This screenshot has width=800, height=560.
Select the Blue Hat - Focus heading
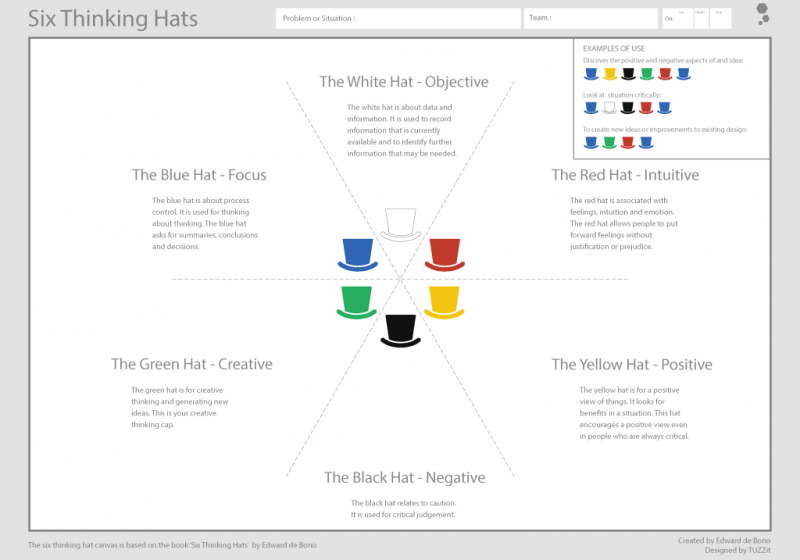(199, 175)
